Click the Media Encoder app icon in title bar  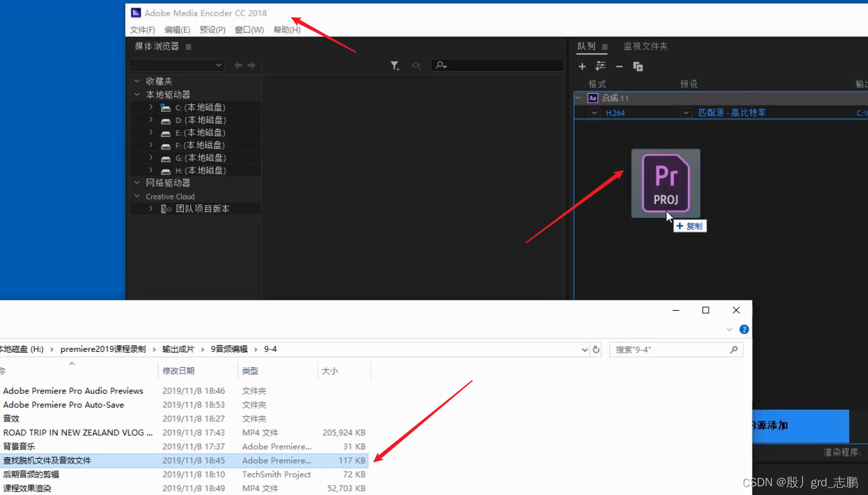pos(136,13)
